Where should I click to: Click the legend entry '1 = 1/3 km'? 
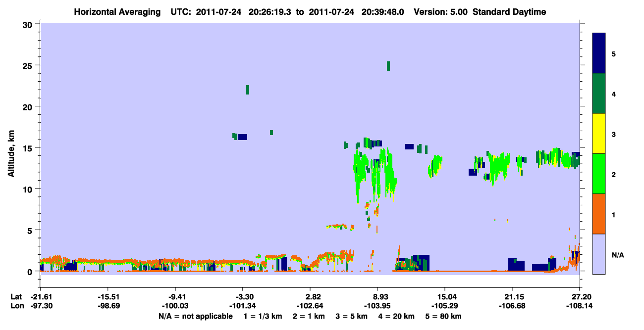pos(263,316)
